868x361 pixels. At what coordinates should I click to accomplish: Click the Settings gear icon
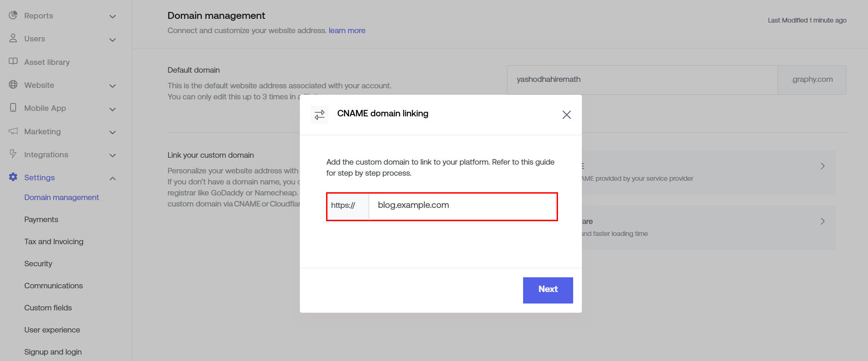pos(13,177)
